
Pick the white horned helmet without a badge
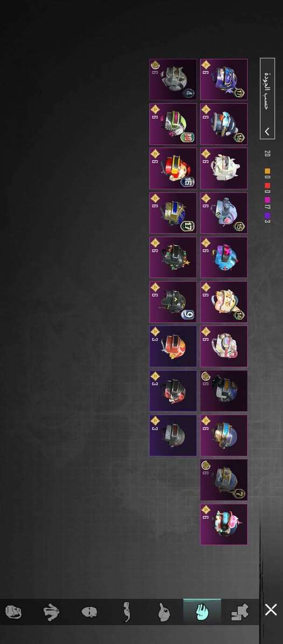point(224,168)
